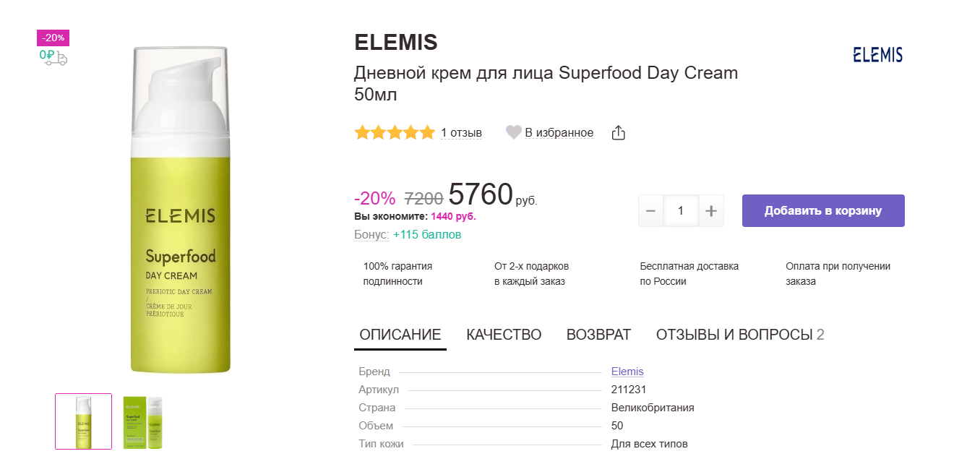Click the В избранное link
Viewport: 980px width, 459px height.
(559, 133)
